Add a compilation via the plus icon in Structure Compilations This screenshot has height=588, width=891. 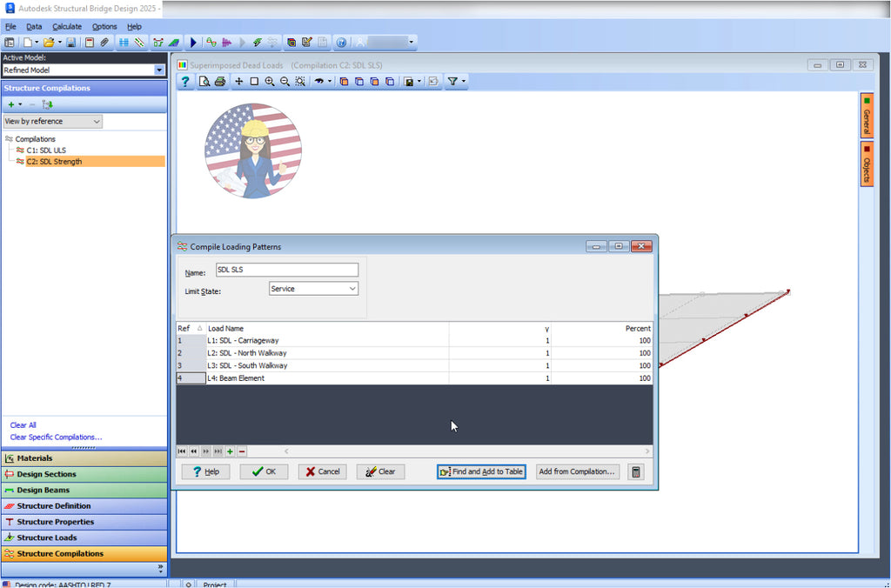(x=12, y=104)
